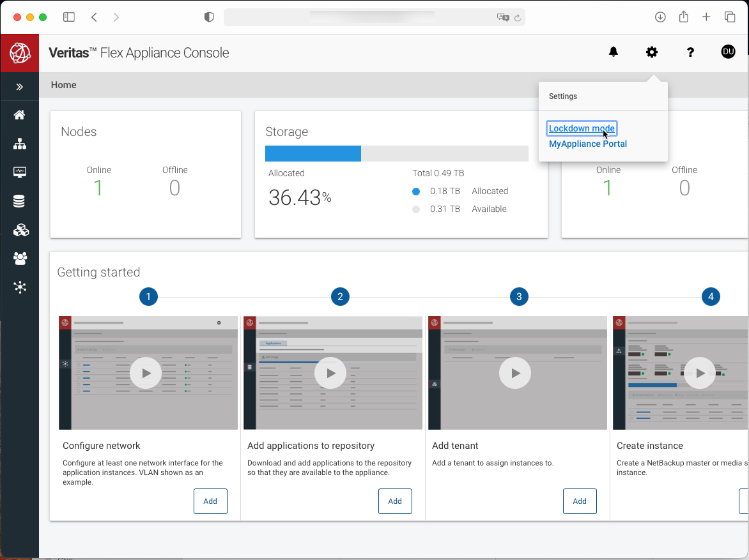The height and width of the screenshot is (560, 749).
Task: Click Nodes offline count 0
Action: coord(175,188)
